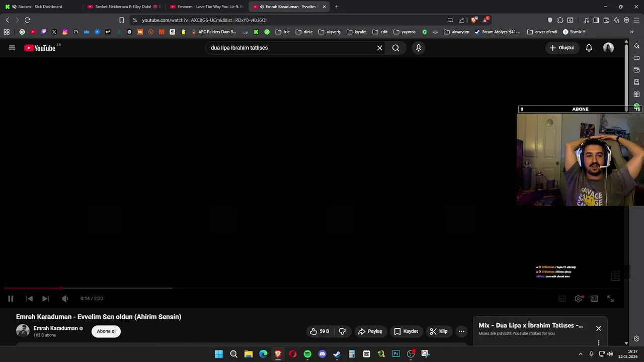This screenshot has width=644, height=362.
Task: Mute the video volume speaker
Action: pos(65,298)
